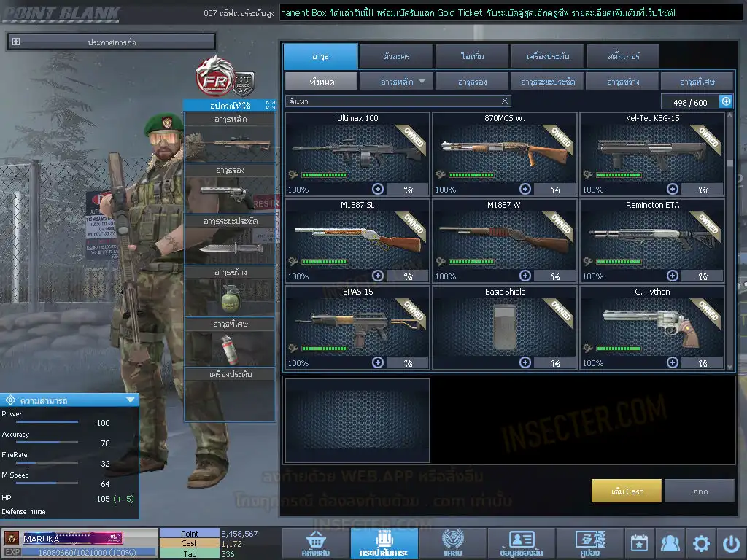Open the my-info ID card icon

pyautogui.click(x=521, y=543)
